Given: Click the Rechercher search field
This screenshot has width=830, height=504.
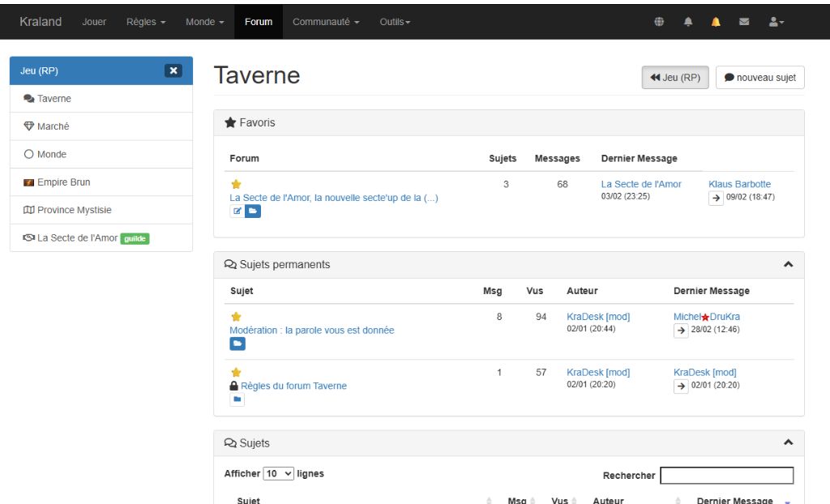Looking at the screenshot, I should pyautogui.click(x=726, y=476).
